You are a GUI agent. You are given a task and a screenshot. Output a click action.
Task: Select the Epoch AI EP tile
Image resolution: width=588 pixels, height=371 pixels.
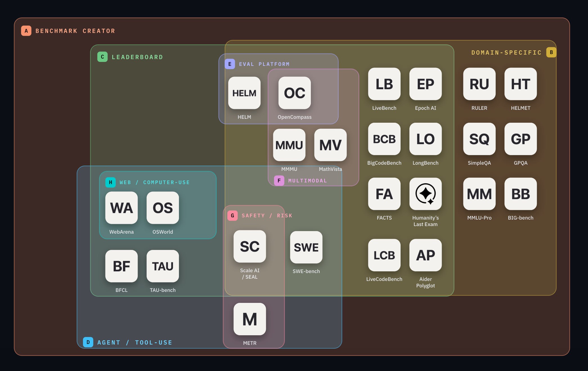click(x=425, y=84)
